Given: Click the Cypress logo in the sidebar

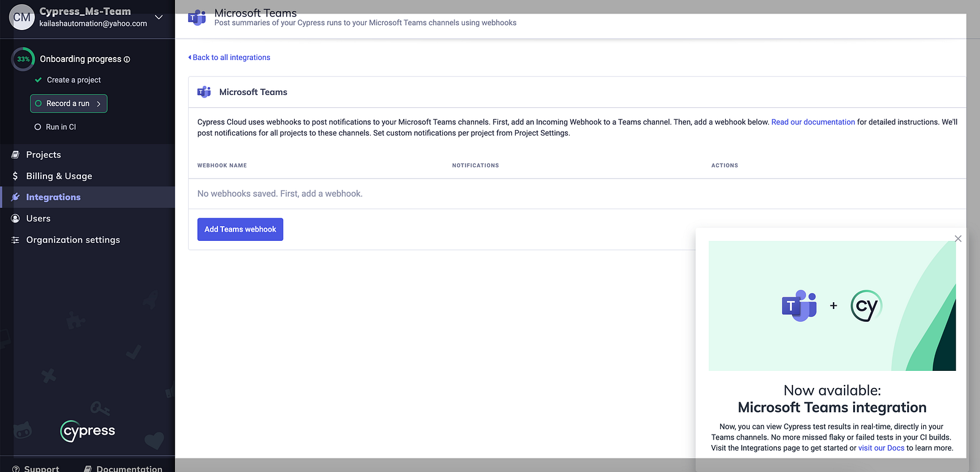Looking at the screenshot, I should pos(88,431).
